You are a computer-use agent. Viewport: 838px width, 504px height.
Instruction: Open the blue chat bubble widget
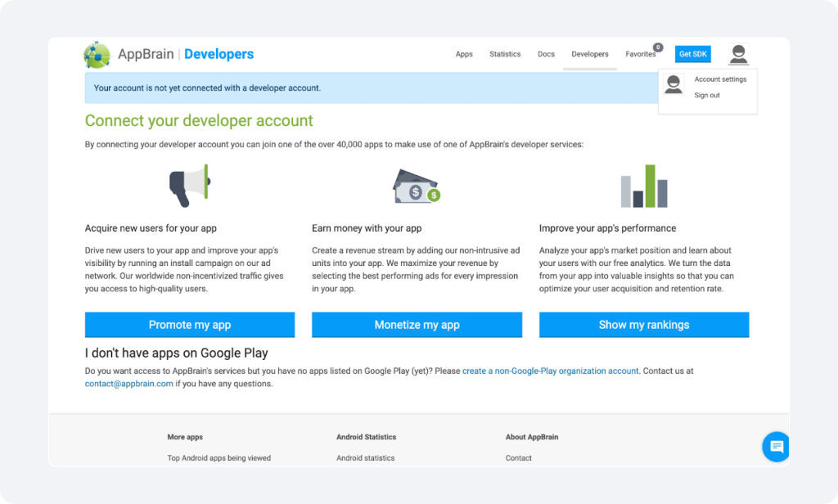pos(776,447)
